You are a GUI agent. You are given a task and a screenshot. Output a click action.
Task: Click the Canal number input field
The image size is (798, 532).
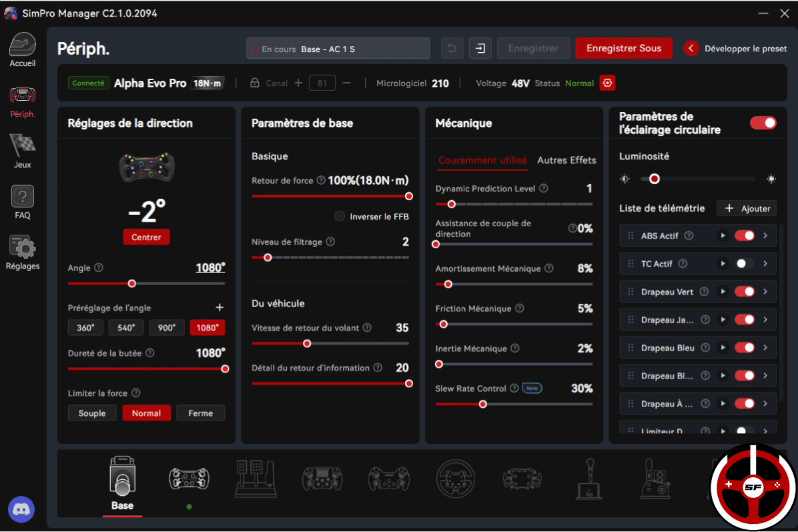322,83
